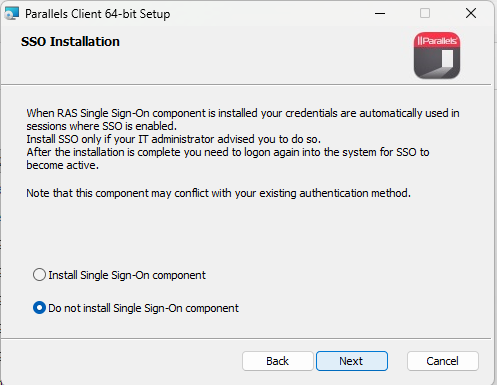This screenshot has width=497, height=385.
Task: Close the setup window
Action: (471, 14)
